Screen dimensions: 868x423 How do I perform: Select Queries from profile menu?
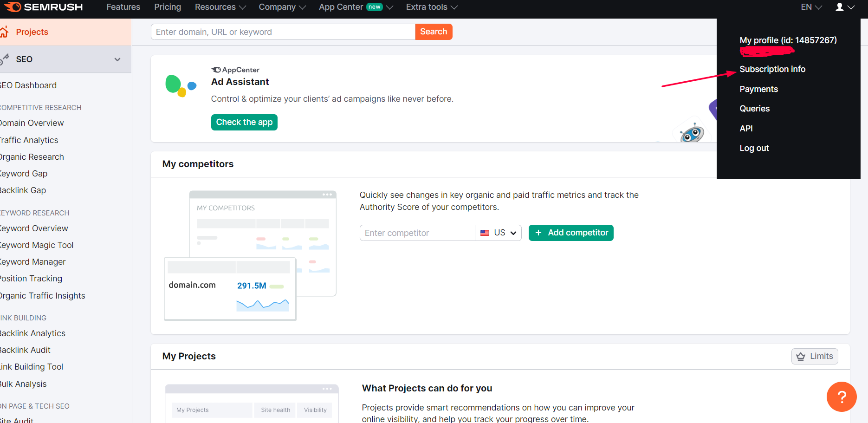(754, 109)
